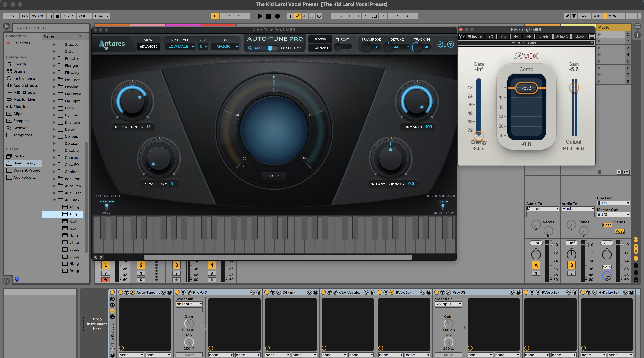Click the RVox undo arrow icon
644x358 pixels.
point(490,37)
